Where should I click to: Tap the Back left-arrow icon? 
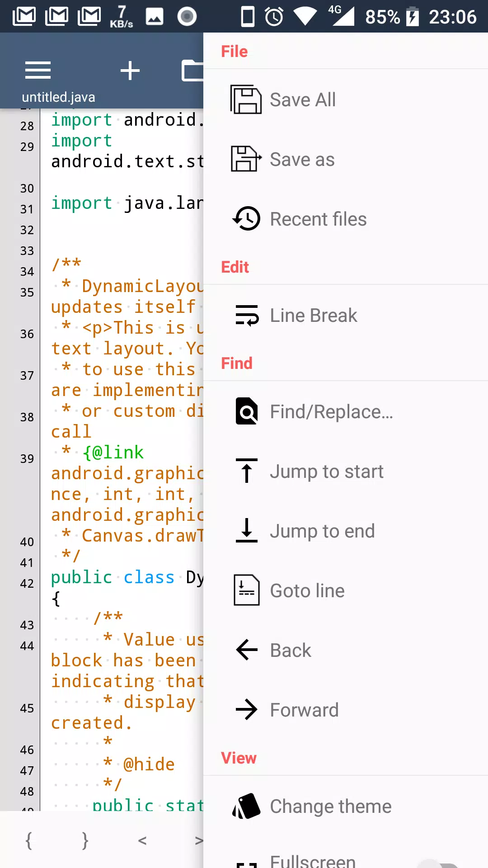247,650
